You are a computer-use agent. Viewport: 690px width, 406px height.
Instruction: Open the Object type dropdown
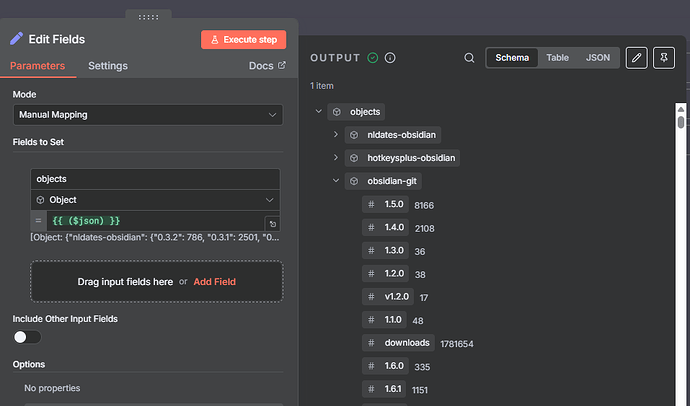coord(155,200)
